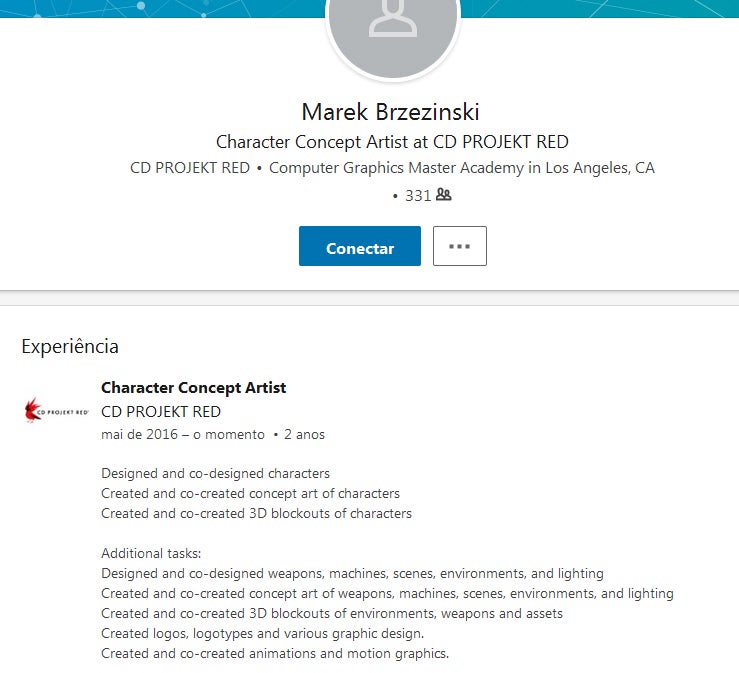Viewport: 739px width, 673px height.
Task: Click the line Created logos, logotypes and various graphic design
Action: 263,634
